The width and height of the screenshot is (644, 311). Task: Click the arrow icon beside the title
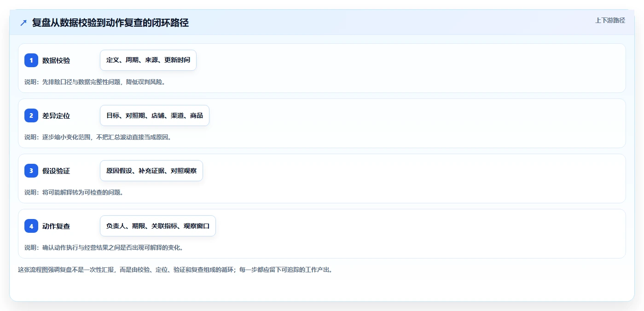click(x=23, y=23)
